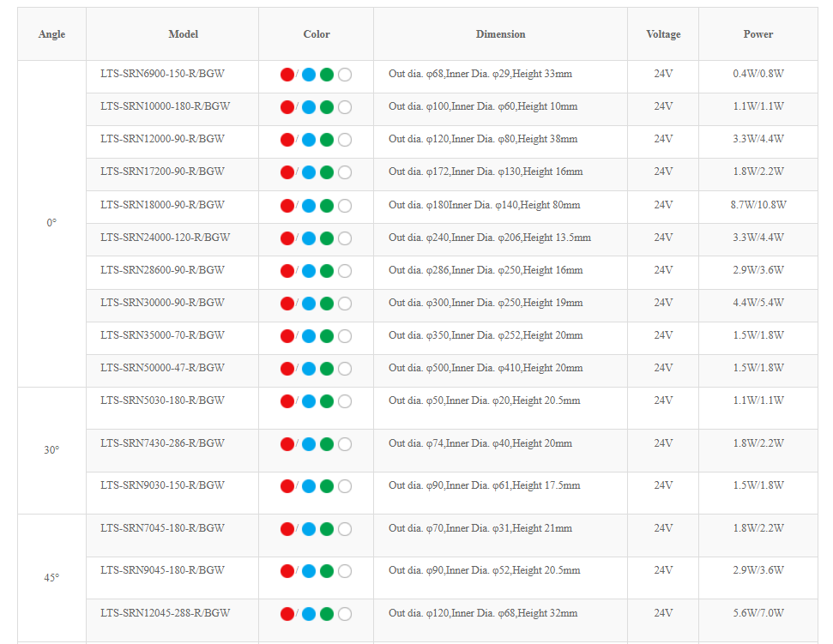Screen dimensions: 833x644
Task: Select model LTS-SRN12000-90-R/BGW
Action: (x=162, y=139)
